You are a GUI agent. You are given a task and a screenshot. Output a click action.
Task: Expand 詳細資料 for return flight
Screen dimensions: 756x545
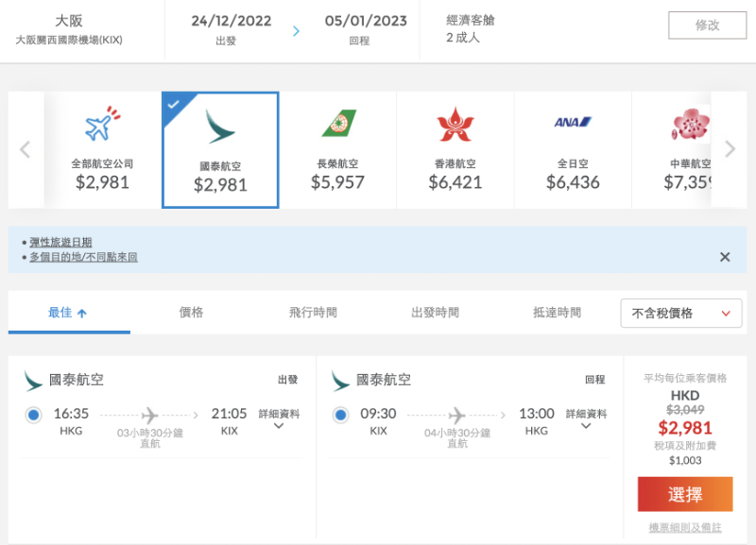click(586, 418)
